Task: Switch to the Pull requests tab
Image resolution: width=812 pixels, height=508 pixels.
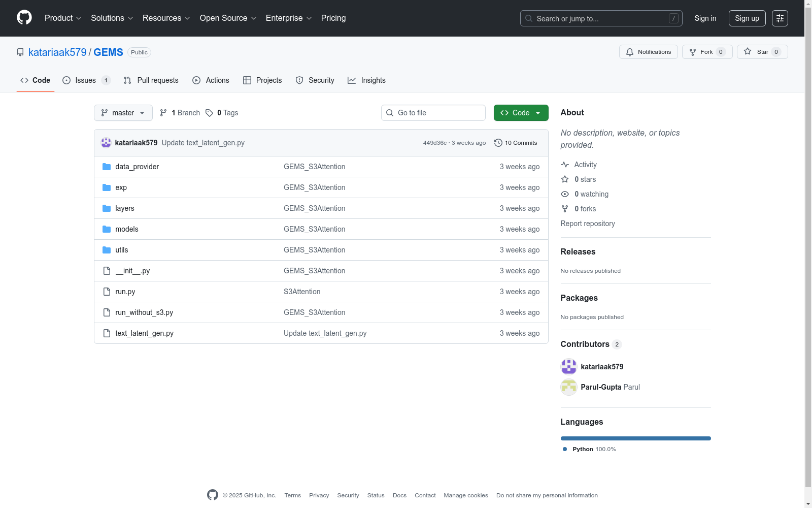Action: 151,80
